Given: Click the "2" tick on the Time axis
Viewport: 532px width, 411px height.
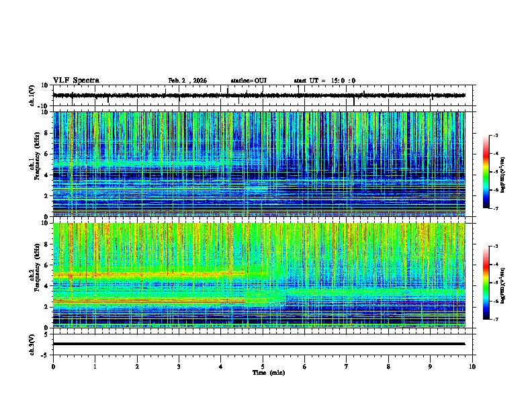Looking at the screenshot, I should tap(137, 367).
